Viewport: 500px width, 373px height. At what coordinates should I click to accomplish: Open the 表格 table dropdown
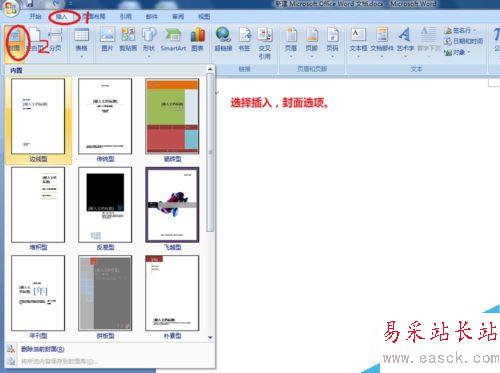click(x=81, y=43)
